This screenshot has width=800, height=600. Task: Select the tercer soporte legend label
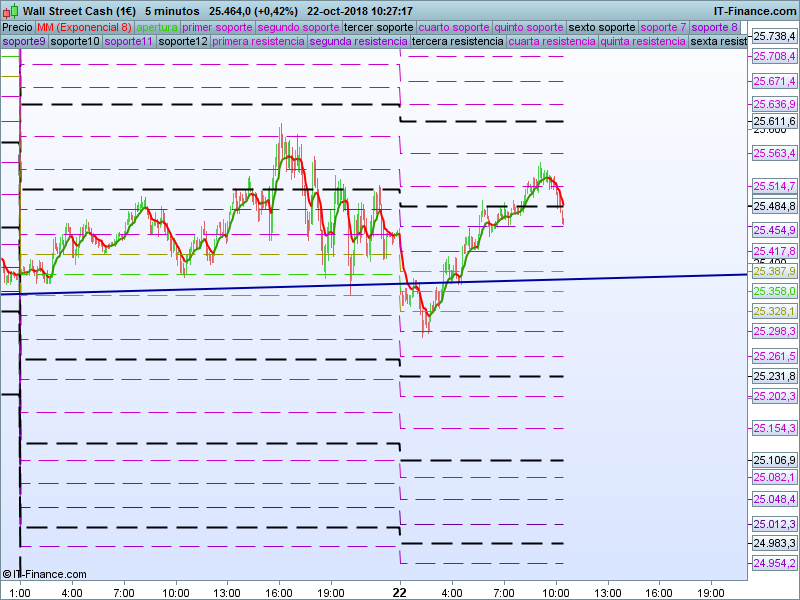pyautogui.click(x=379, y=28)
